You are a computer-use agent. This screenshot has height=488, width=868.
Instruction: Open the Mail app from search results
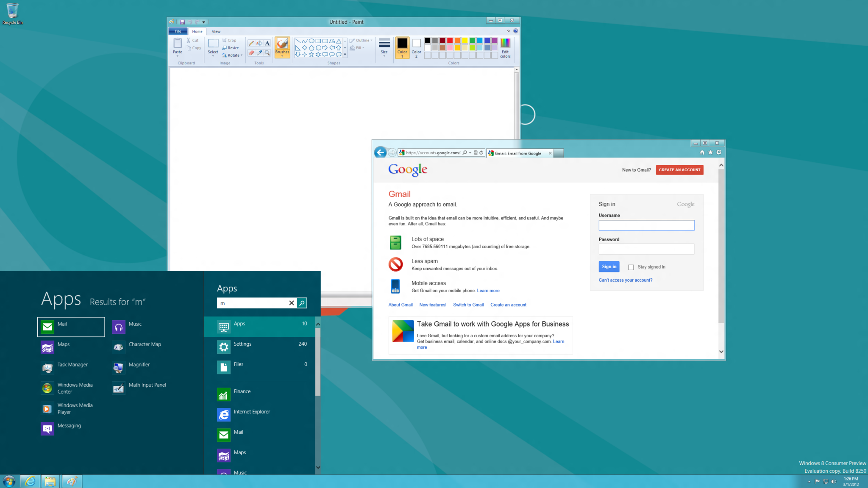coord(70,327)
